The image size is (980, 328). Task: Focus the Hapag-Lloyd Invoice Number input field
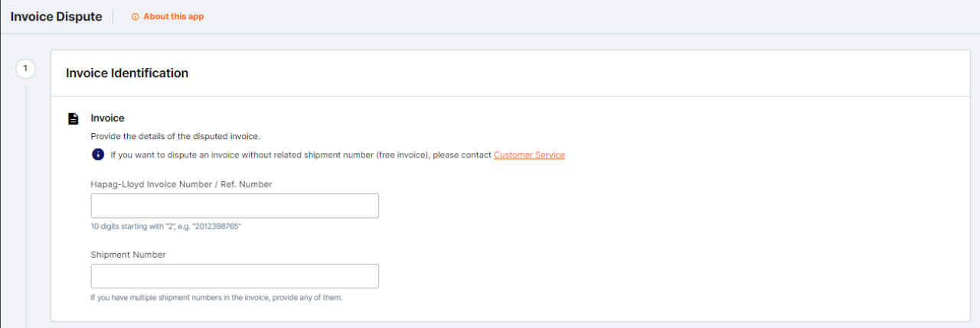(234, 206)
